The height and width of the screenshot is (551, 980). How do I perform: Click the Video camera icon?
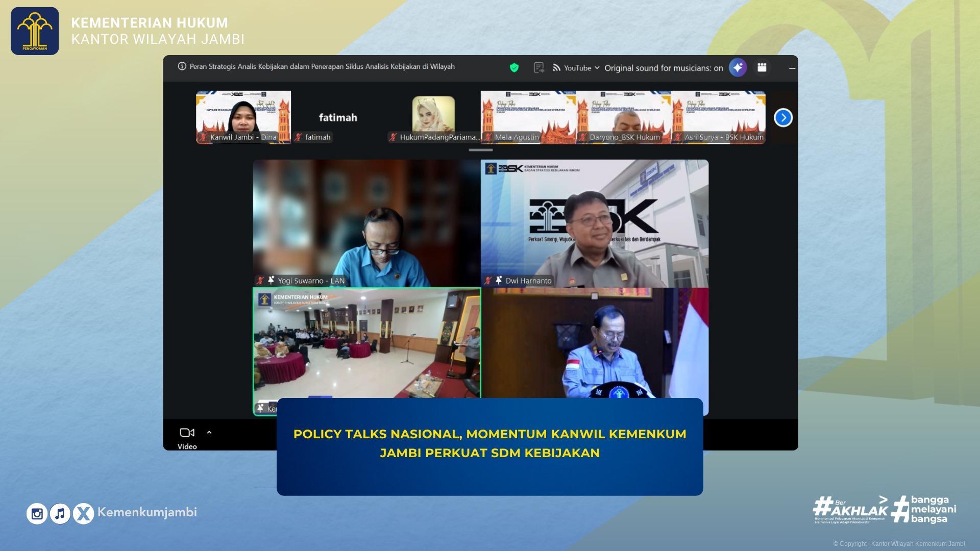pos(187,433)
